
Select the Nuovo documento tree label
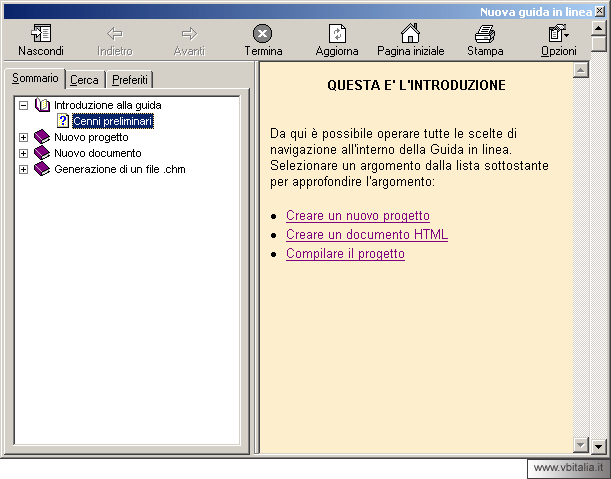[x=98, y=153]
